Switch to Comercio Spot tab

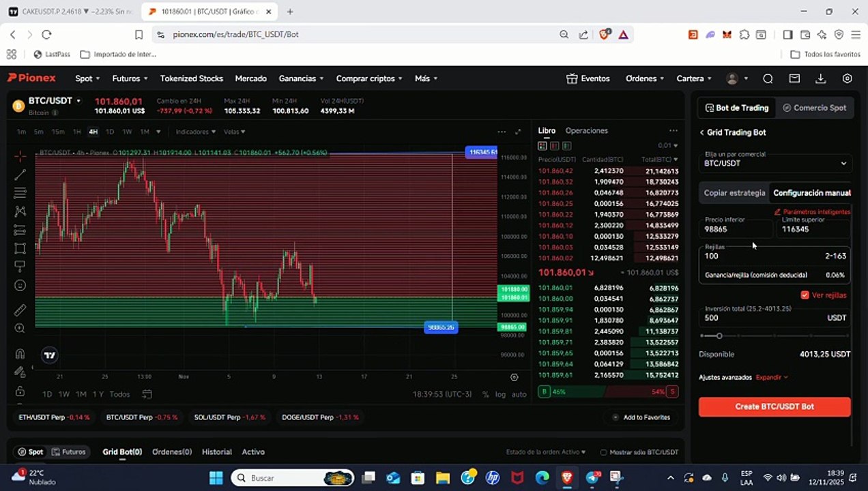pos(815,108)
